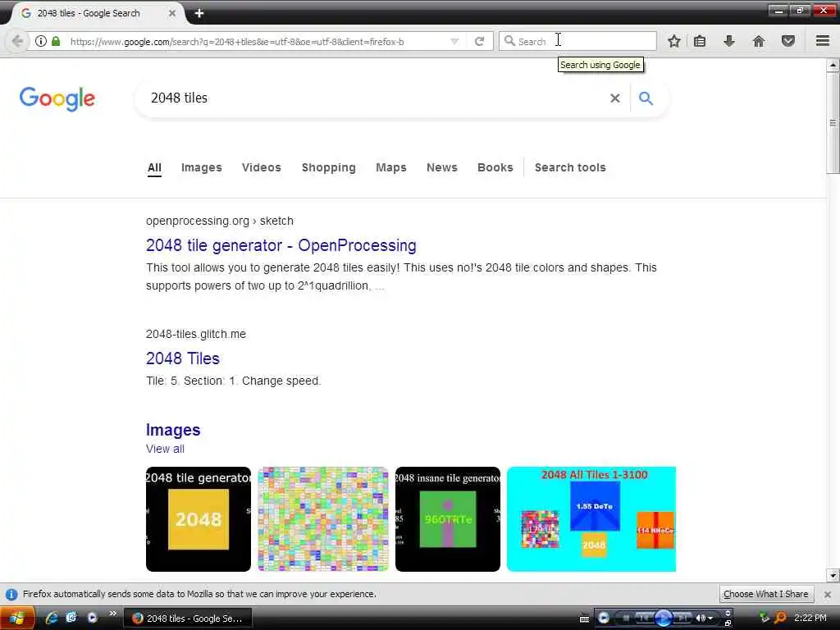840x630 pixels.
Task: Open the '2048 insane tile generator' thumbnail
Action: [448, 519]
